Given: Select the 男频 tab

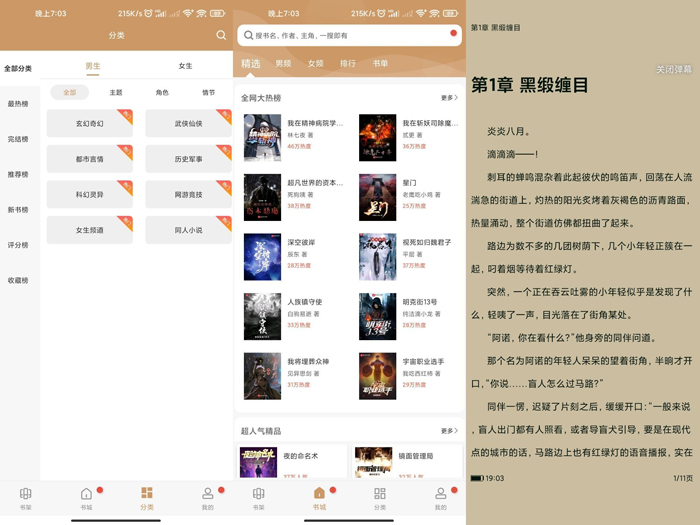Looking at the screenshot, I should point(283,63).
